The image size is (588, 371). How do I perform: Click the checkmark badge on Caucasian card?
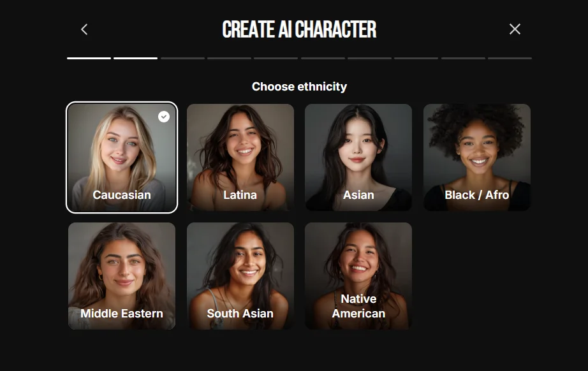click(163, 117)
